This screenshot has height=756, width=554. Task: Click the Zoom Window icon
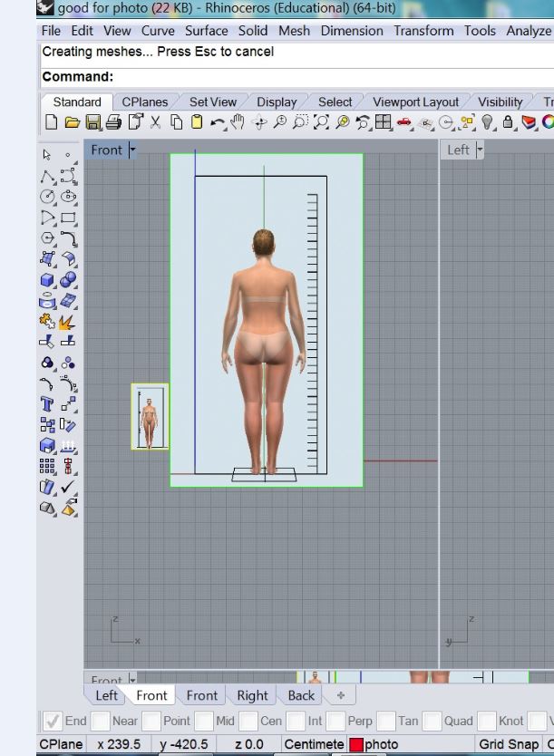point(300,122)
